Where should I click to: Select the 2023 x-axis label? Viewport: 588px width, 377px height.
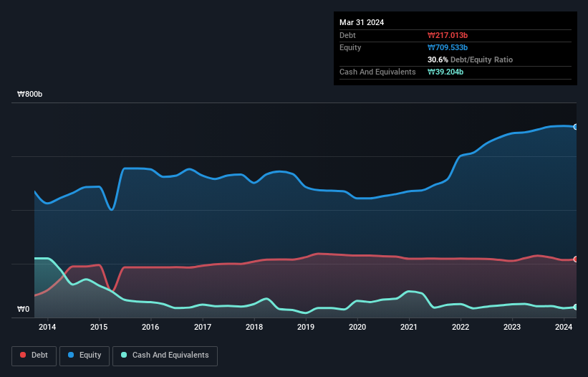click(x=512, y=327)
